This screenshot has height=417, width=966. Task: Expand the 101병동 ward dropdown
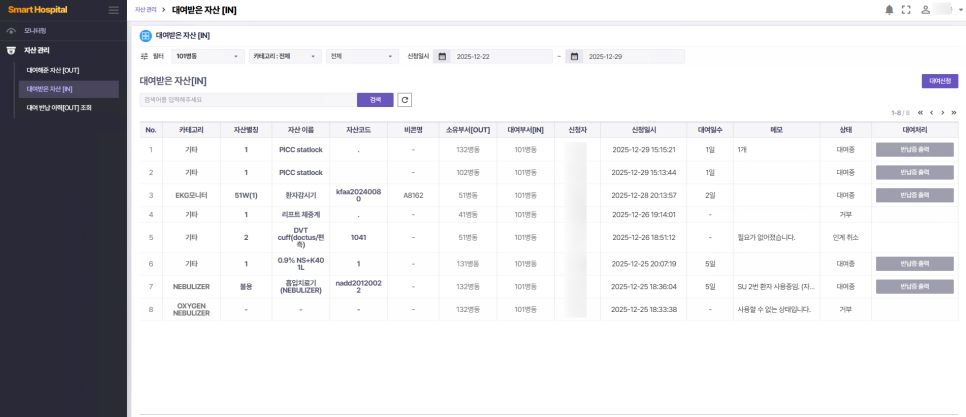tap(208, 57)
